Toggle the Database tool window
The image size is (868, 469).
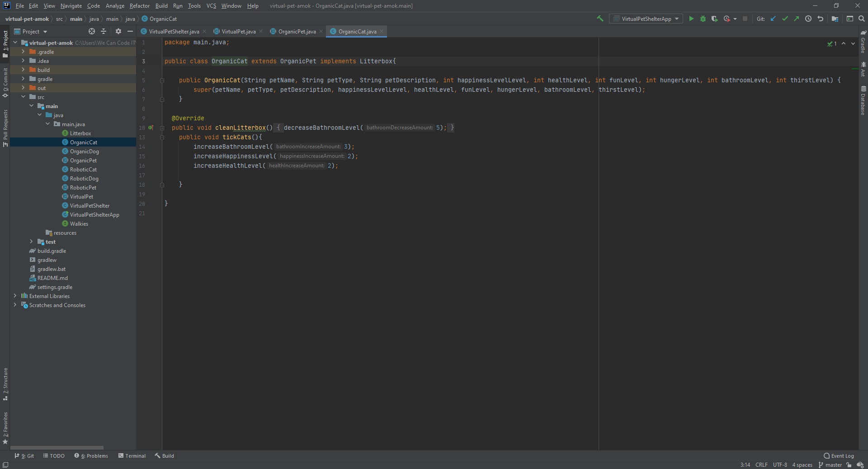pyautogui.click(x=863, y=100)
